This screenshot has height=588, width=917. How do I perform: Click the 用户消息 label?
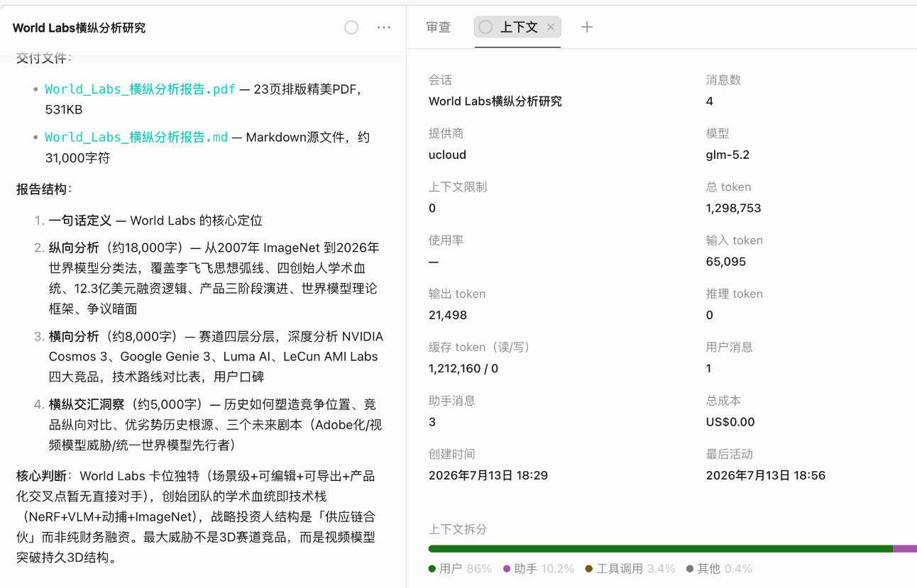(730, 347)
